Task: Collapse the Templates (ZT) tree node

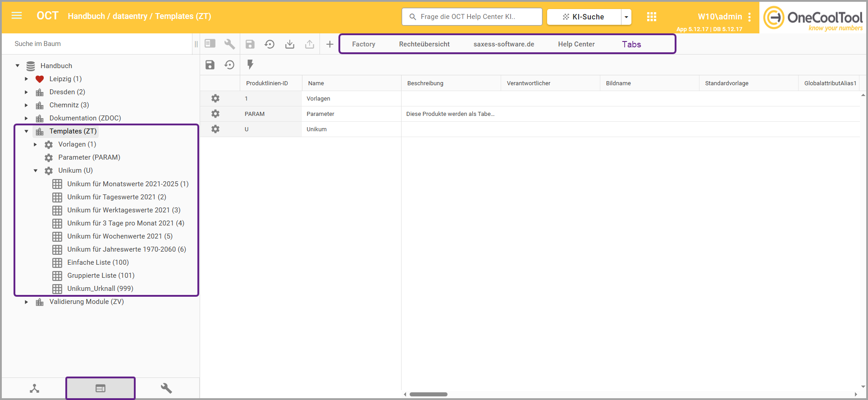Action: coord(27,131)
